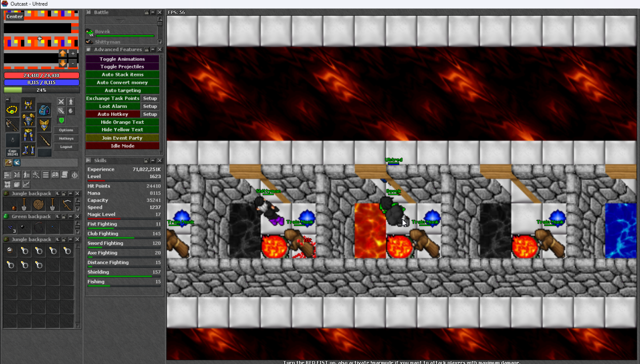Image resolution: width=640 pixels, height=364 pixels.
Task: Zoom out the minimap with the minus button
Action: [x=73, y=63]
